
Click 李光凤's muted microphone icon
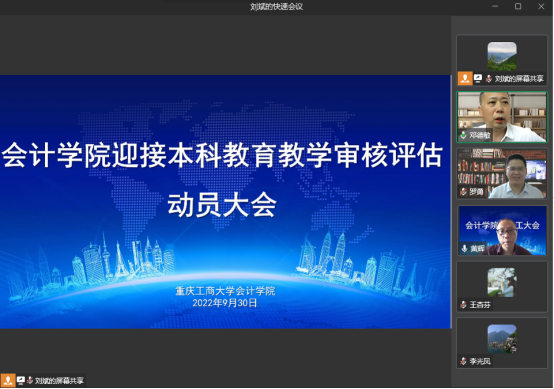click(463, 361)
